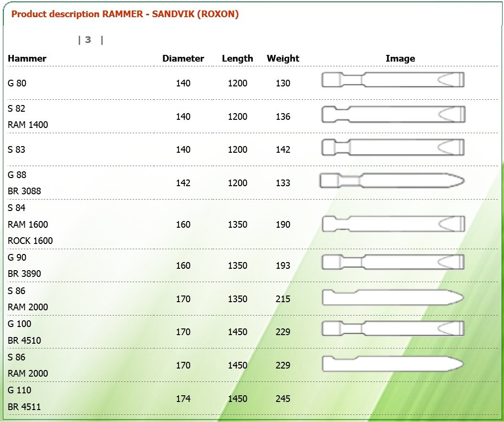The width and height of the screenshot is (504, 422).
Task: Select length 1350 in the S 84 row
Action: pyautogui.click(x=238, y=224)
